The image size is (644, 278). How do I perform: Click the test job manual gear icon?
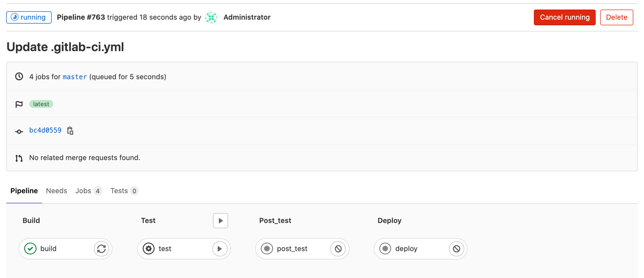point(148,249)
